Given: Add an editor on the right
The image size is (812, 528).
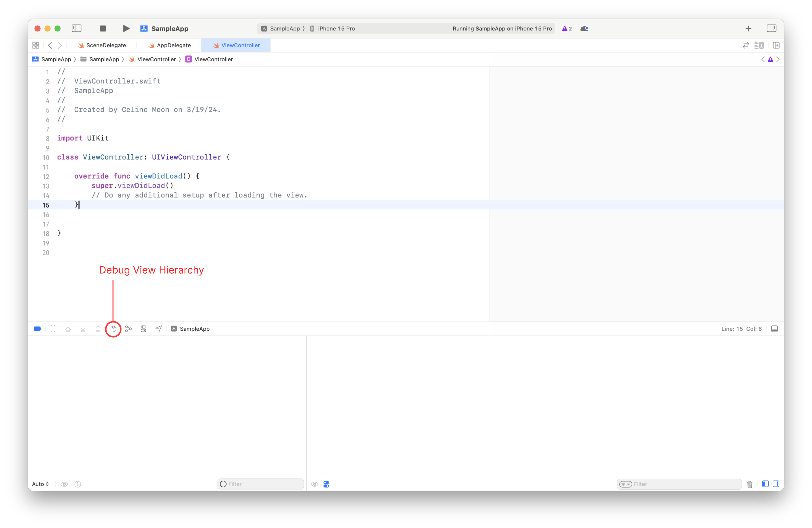Looking at the screenshot, I should 776,45.
